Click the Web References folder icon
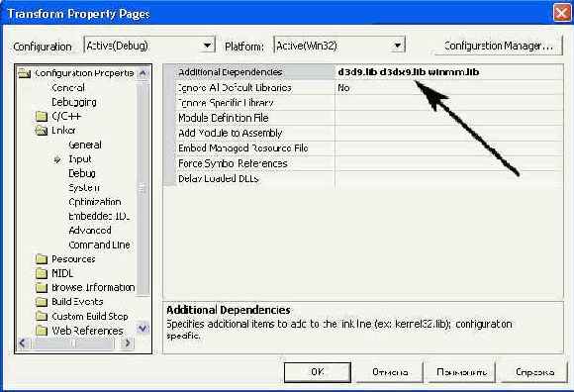The height and width of the screenshot is (392, 574). click(x=42, y=331)
